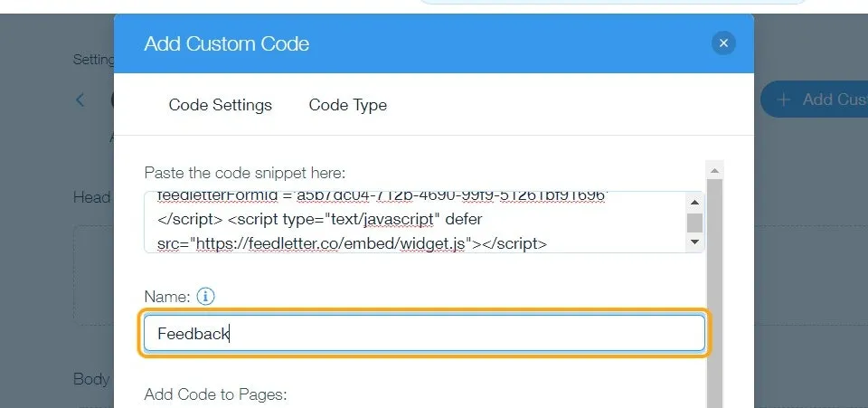
Task: Click the Add Custom Code button behind the dialog
Action: [x=814, y=100]
